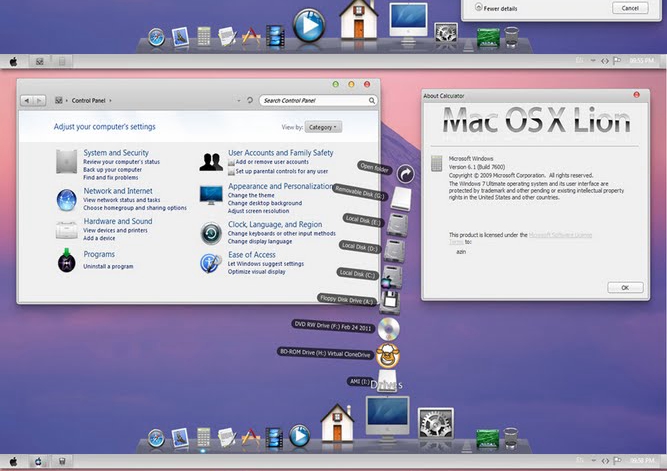The width and height of the screenshot is (667, 471).
Task: Click the Hardware and Sound printer icon
Action: (x=66, y=230)
